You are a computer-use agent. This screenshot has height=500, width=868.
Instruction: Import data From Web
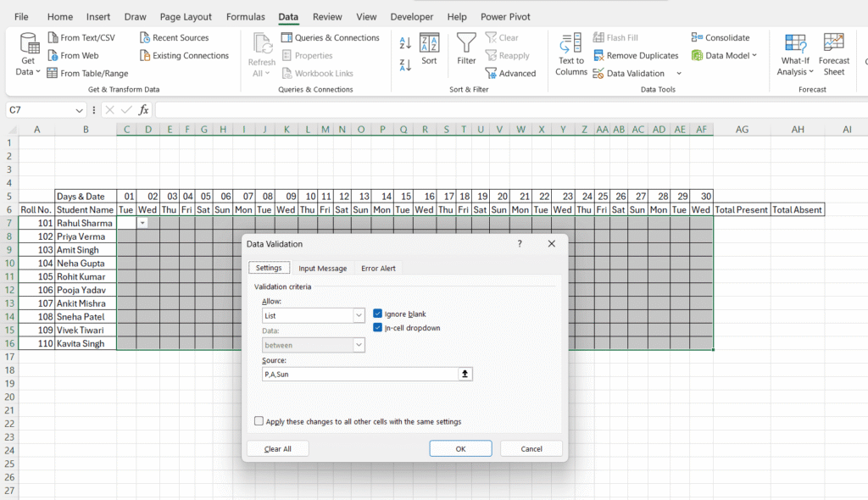click(x=73, y=55)
